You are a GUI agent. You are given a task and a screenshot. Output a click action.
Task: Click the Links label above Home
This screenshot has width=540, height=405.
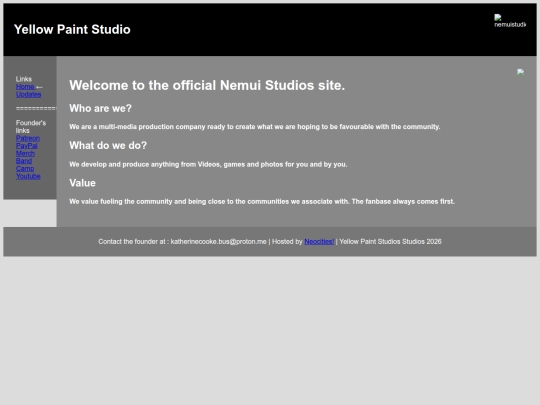pyautogui.click(x=24, y=79)
